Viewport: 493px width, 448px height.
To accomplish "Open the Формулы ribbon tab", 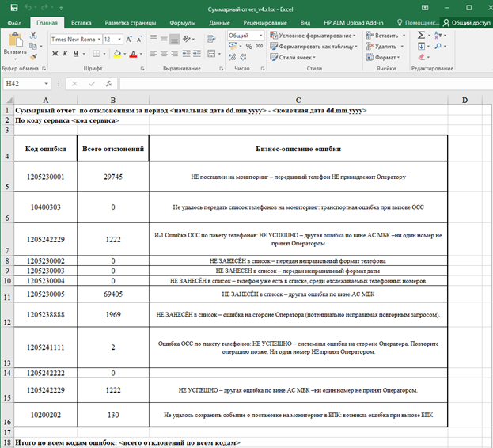I will pos(182,24).
